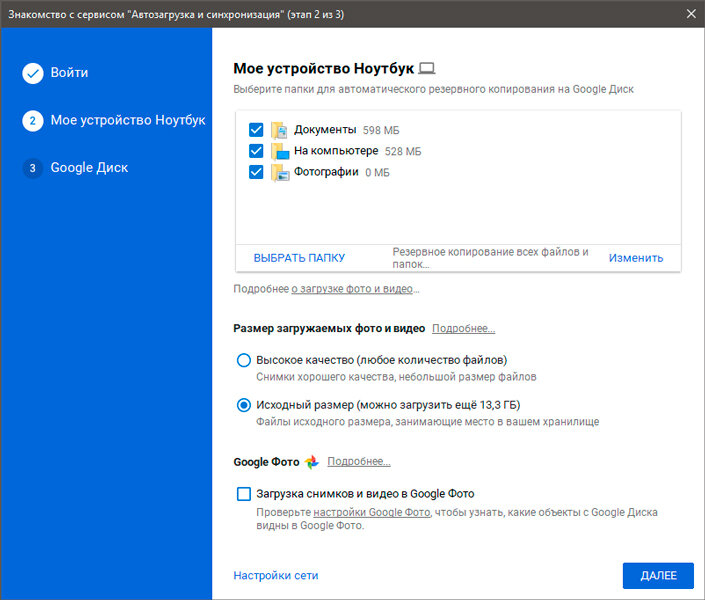Open Подробнее link next to Google Фото

point(359,461)
